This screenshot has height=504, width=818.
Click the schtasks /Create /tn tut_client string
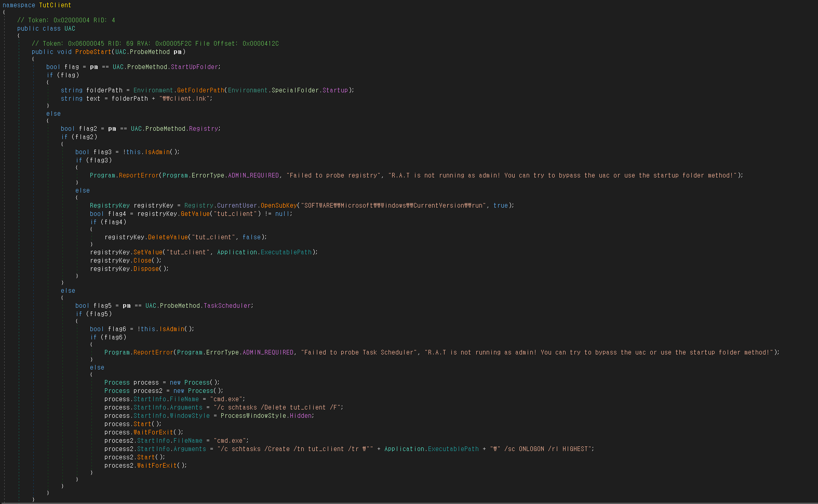[295, 449]
